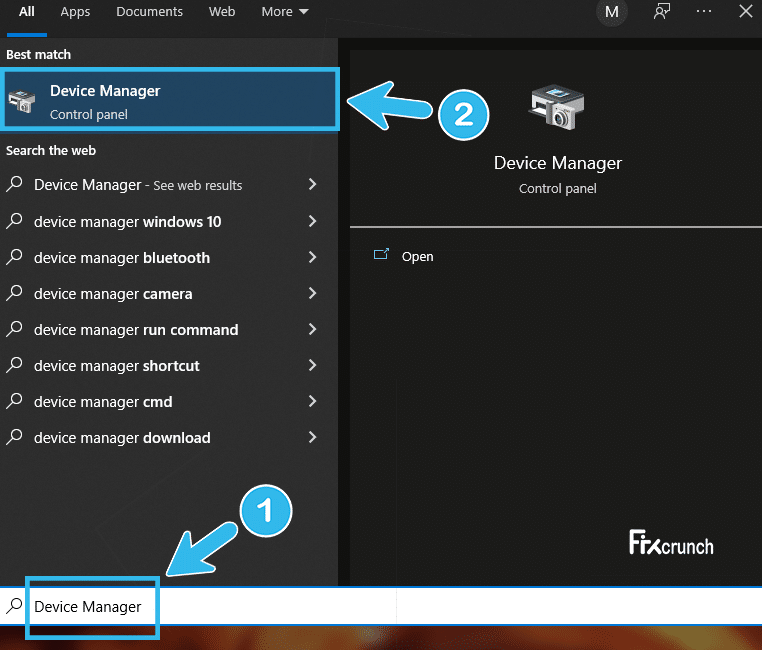Select suggestion device manager windows 10

[169, 222]
